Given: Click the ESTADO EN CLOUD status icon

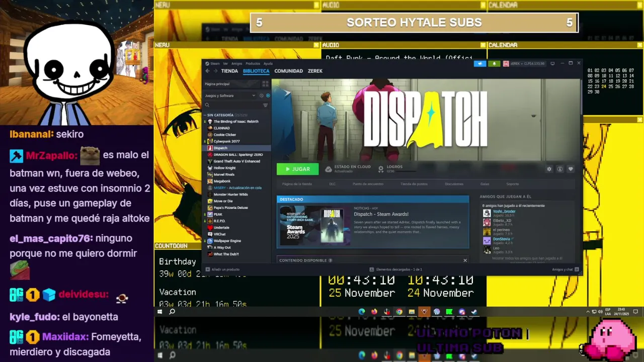Looking at the screenshot, I should pyautogui.click(x=329, y=169).
